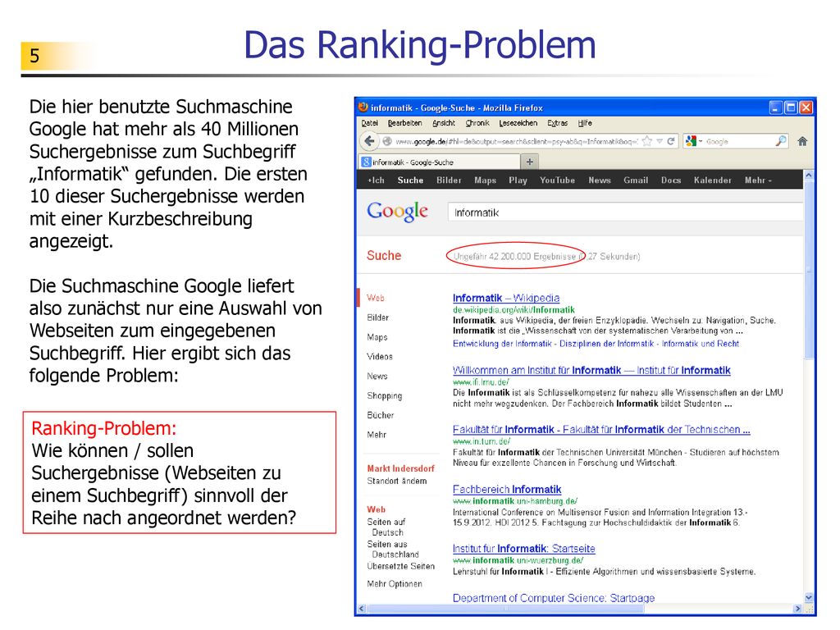Viewport: 840px width, 630px height.
Task: Reload the page with the refresh icon
Action: click(x=671, y=141)
